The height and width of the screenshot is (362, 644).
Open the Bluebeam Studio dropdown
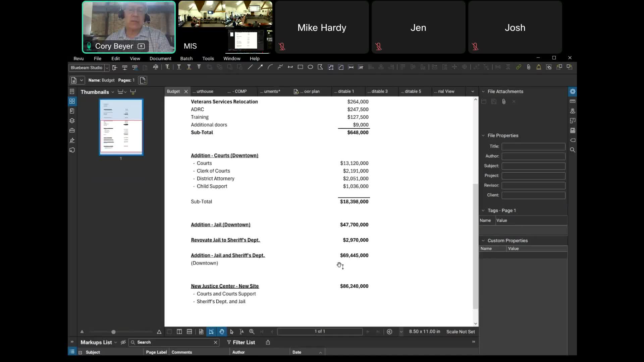pyautogui.click(x=107, y=68)
